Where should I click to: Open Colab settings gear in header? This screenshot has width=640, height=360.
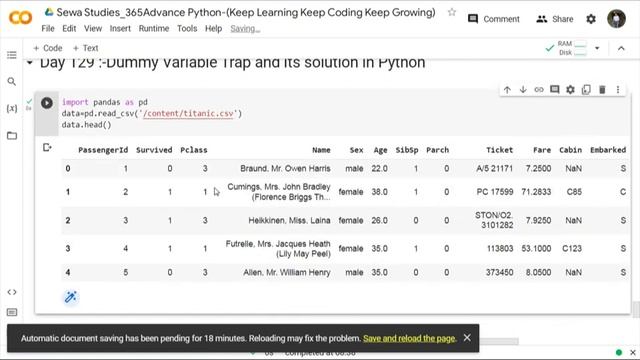pos(591,19)
